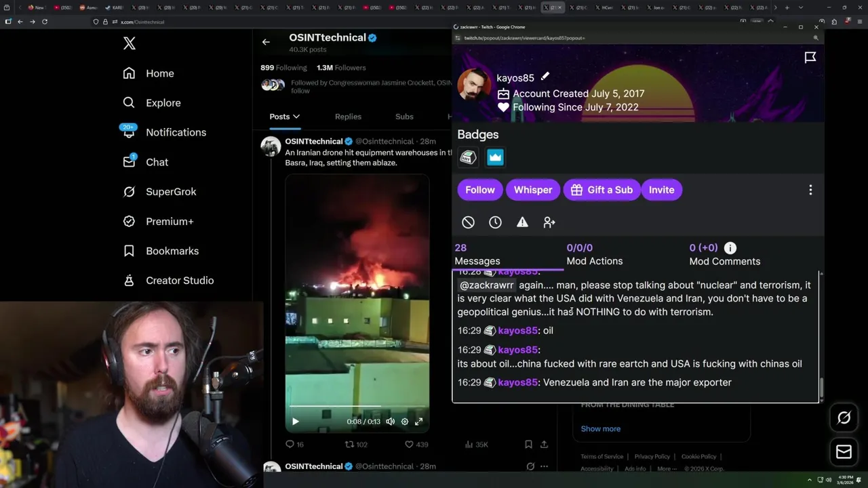868x488 pixels.
Task: Follow kayos85 on Twitch
Action: tap(480, 190)
